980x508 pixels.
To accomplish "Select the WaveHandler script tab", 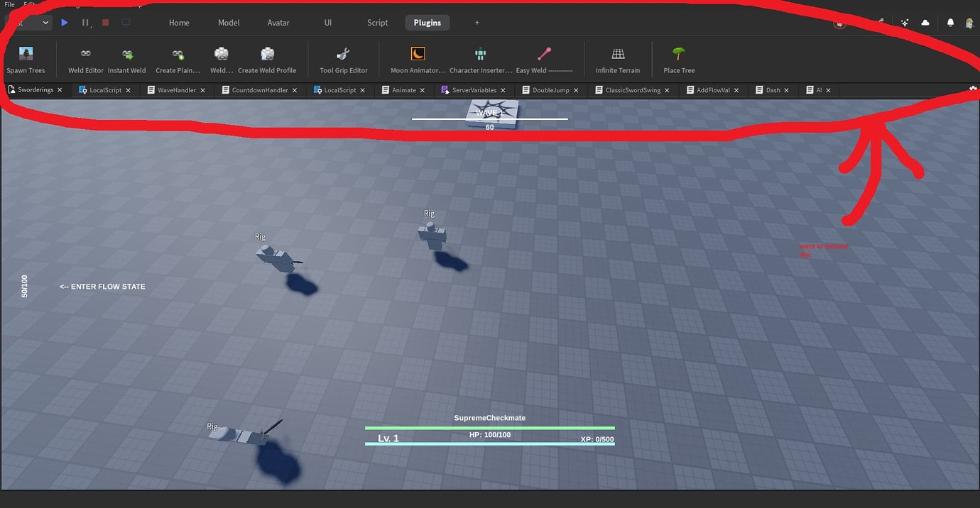I will [175, 89].
